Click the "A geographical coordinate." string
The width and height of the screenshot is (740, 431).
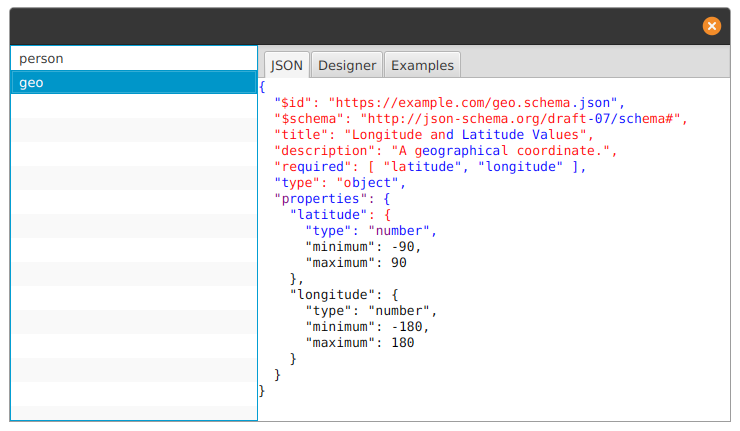pos(501,151)
